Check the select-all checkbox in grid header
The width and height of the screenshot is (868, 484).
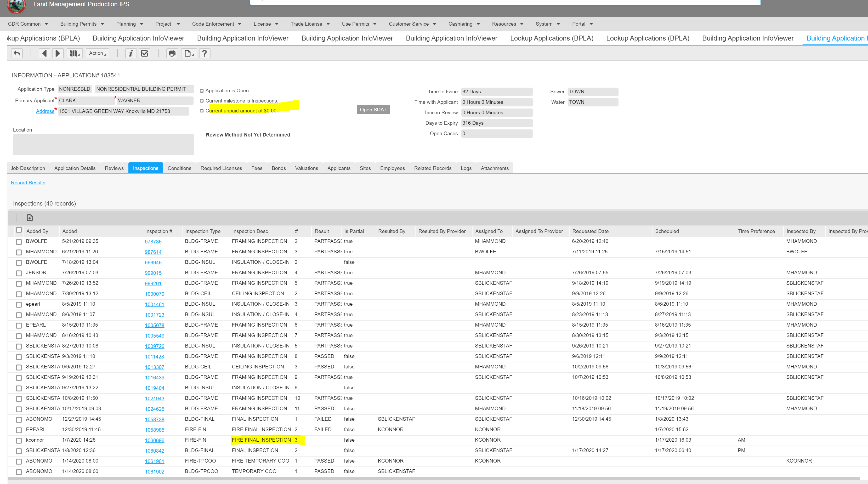click(19, 230)
